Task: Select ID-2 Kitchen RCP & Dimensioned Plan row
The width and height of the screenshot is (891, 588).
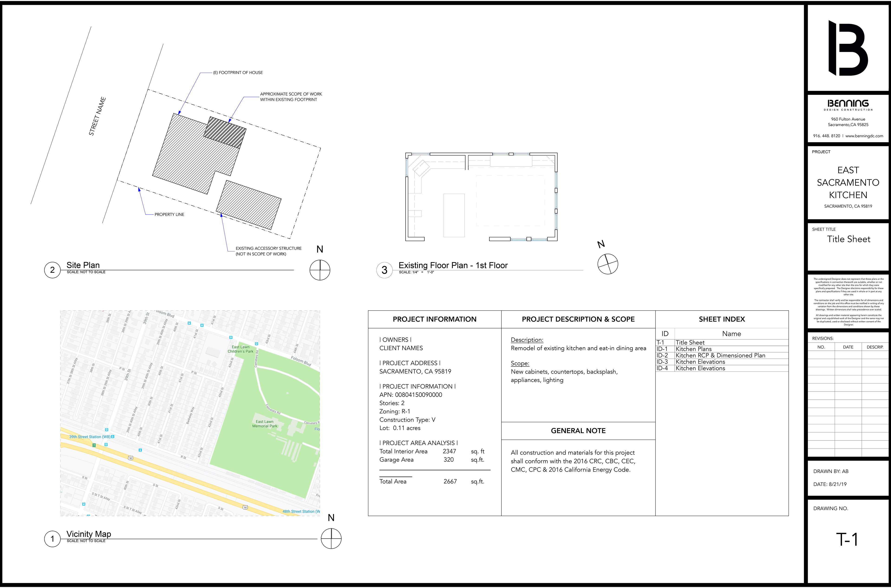Action: [721, 355]
